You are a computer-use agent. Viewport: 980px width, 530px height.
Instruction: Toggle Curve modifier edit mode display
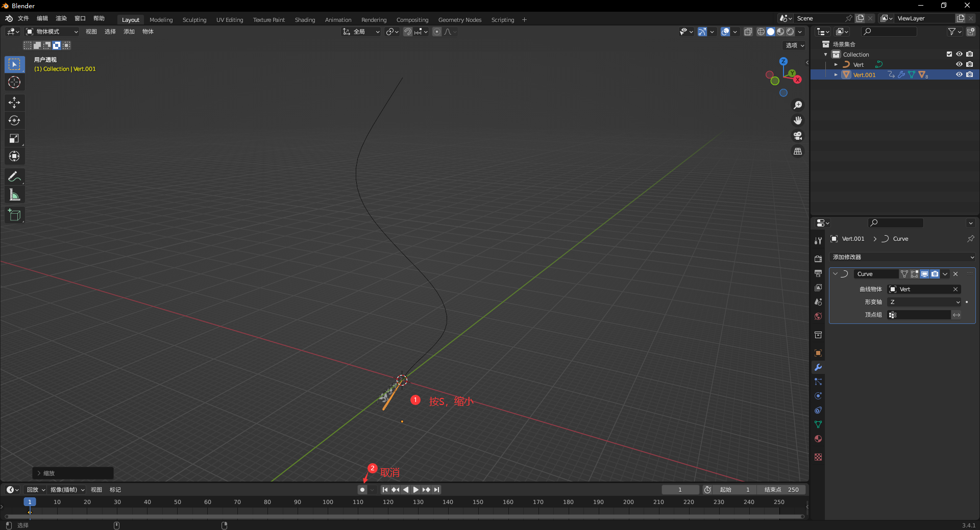pyautogui.click(x=915, y=274)
